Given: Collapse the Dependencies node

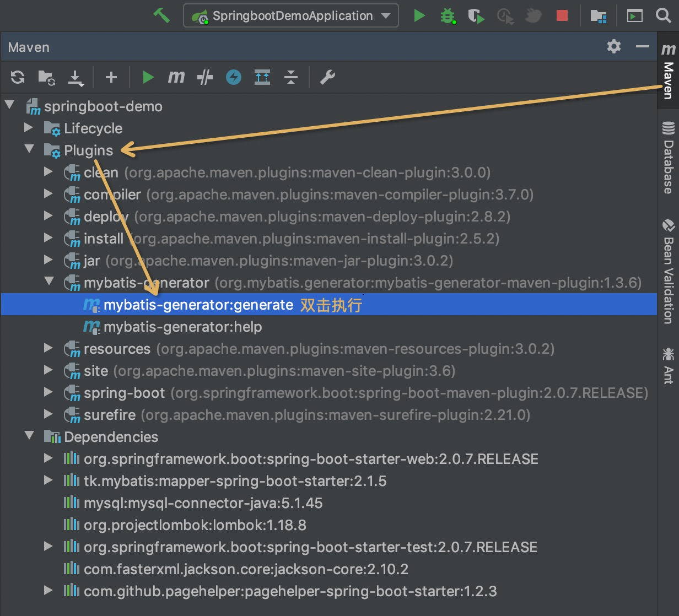Looking at the screenshot, I should click(29, 435).
